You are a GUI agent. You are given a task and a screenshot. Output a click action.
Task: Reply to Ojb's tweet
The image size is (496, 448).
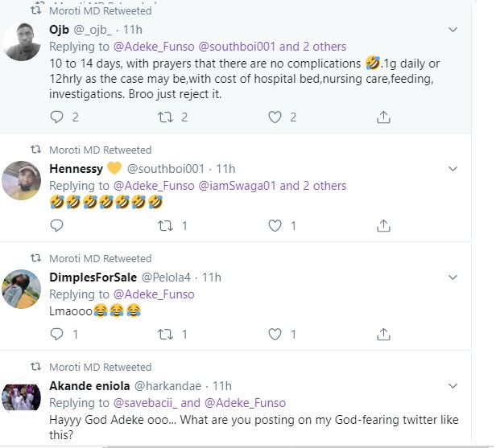tap(56, 117)
